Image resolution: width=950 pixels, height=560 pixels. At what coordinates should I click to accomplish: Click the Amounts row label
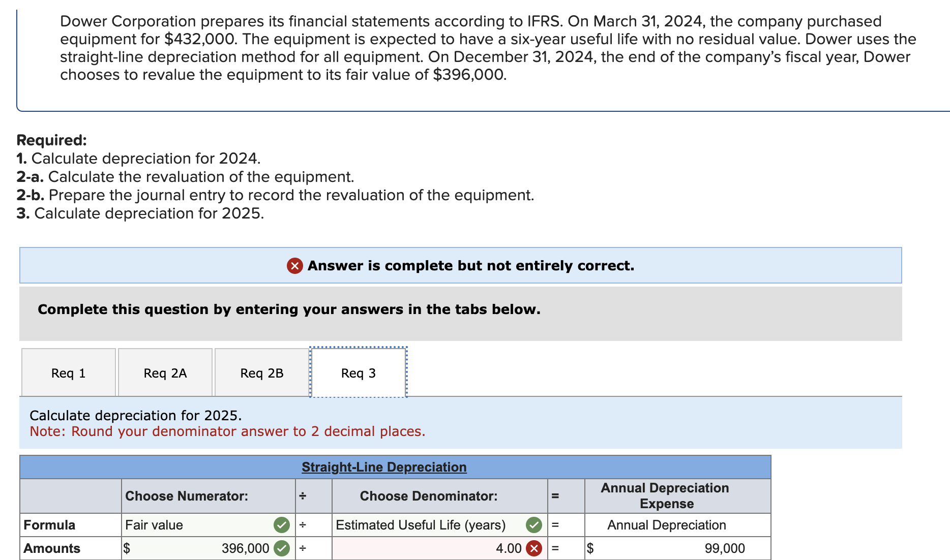point(52,548)
